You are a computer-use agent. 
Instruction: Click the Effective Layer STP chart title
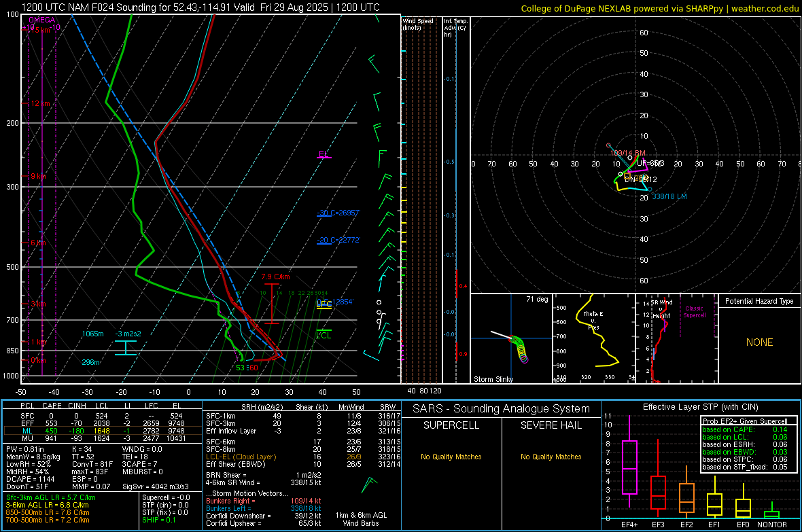point(701,407)
